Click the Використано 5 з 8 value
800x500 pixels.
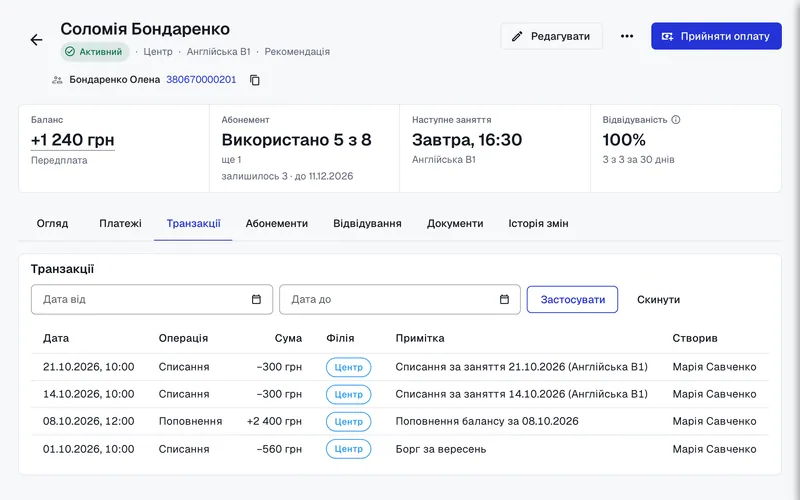[296, 140]
